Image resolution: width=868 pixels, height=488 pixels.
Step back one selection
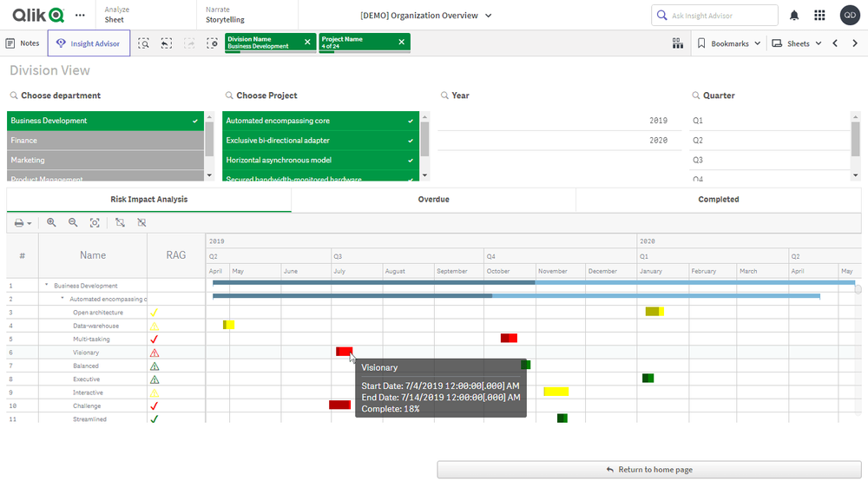166,43
